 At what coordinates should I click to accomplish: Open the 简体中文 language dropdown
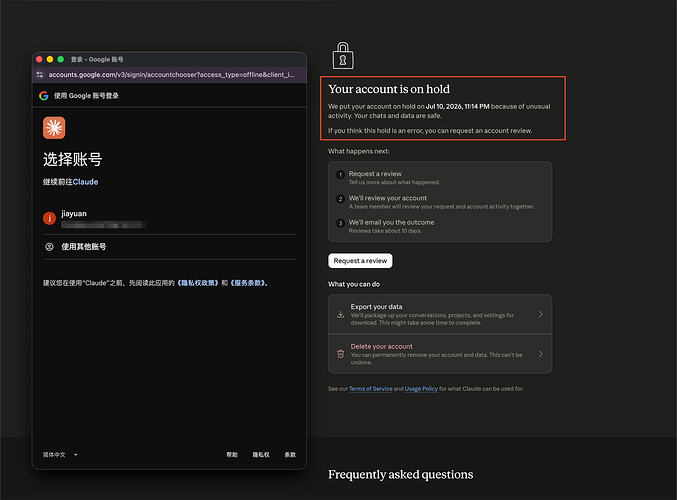(60, 455)
